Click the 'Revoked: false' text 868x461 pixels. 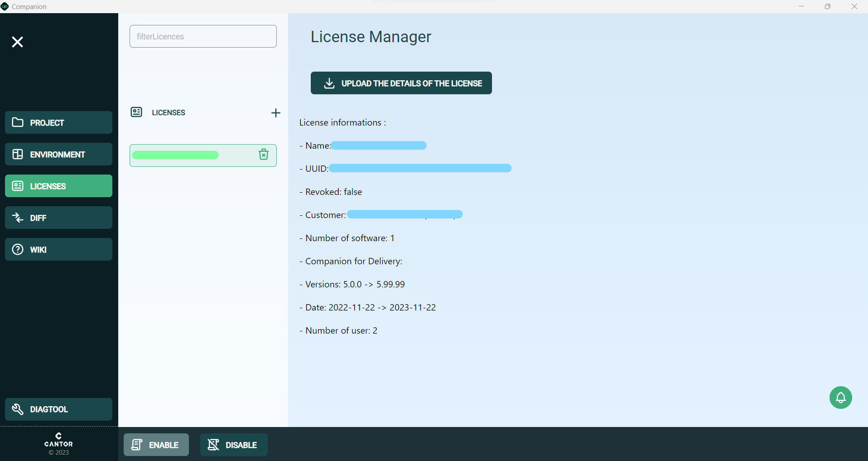click(x=333, y=192)
